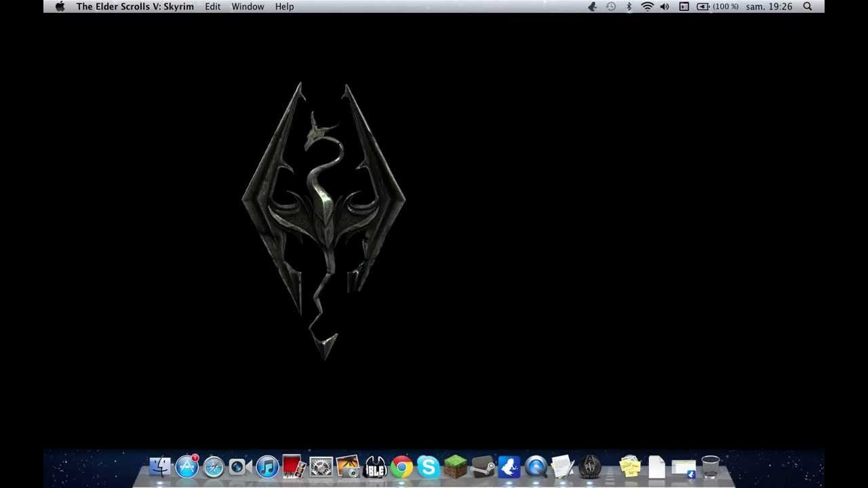Open the Apple menu
Image resolution: width=868 pixels, height=488 pixels.
(60, 6)
